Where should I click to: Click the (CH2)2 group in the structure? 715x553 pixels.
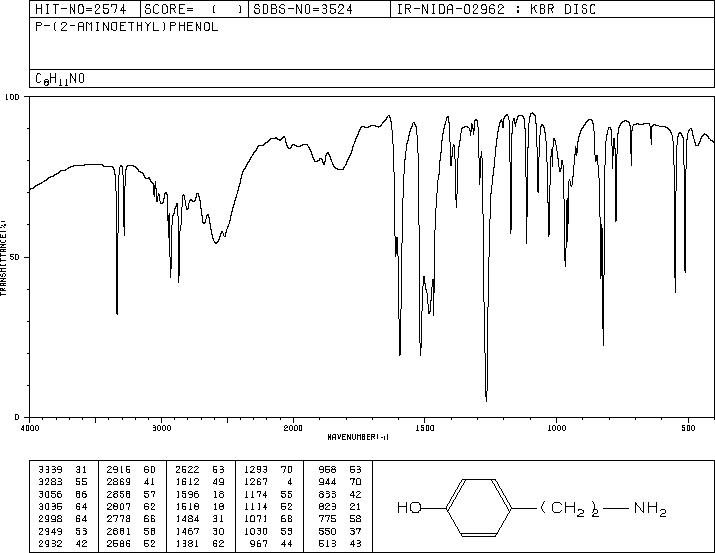tap(570, 509)
